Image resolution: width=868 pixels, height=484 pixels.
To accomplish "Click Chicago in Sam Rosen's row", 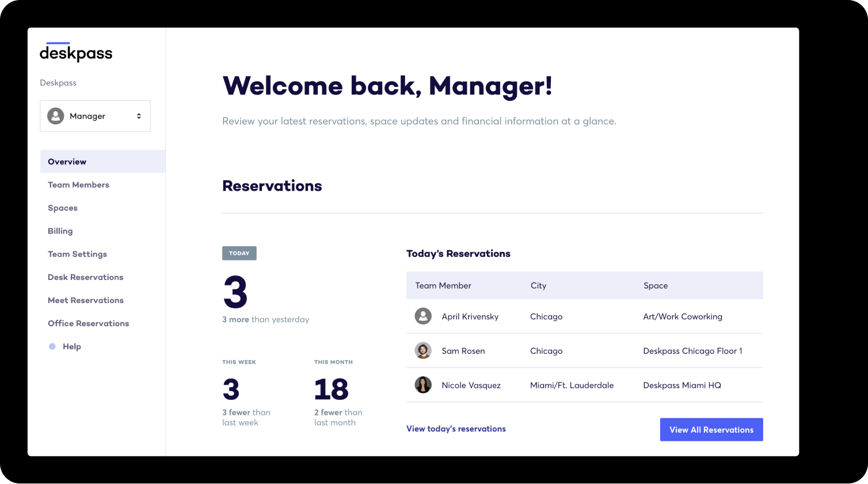I will (x=546, y=350).
